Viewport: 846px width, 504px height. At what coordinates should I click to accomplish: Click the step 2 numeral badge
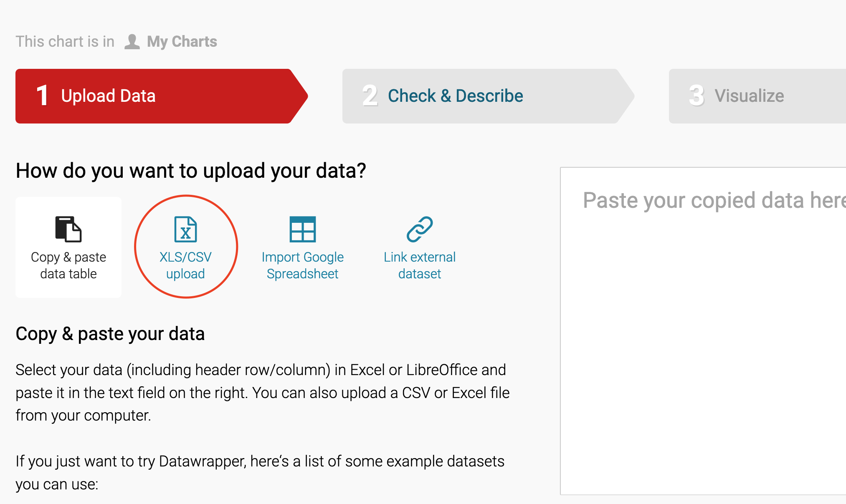[x=369, y=96]
